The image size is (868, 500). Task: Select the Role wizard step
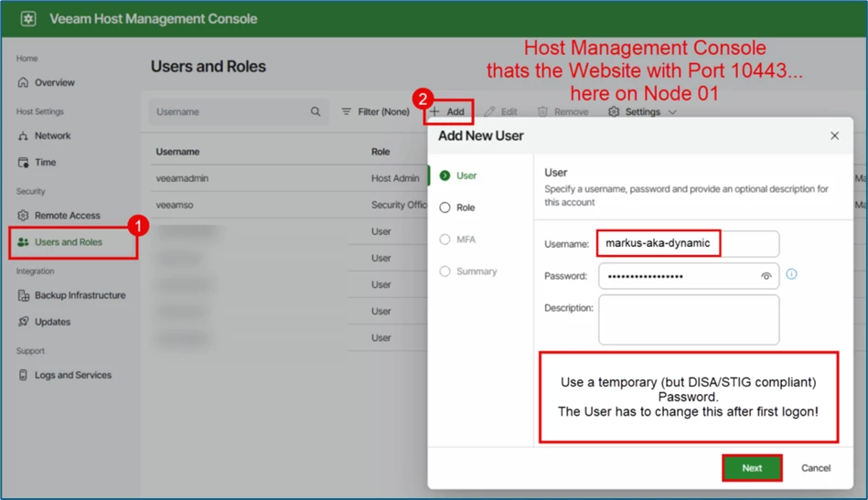[457, 207]
